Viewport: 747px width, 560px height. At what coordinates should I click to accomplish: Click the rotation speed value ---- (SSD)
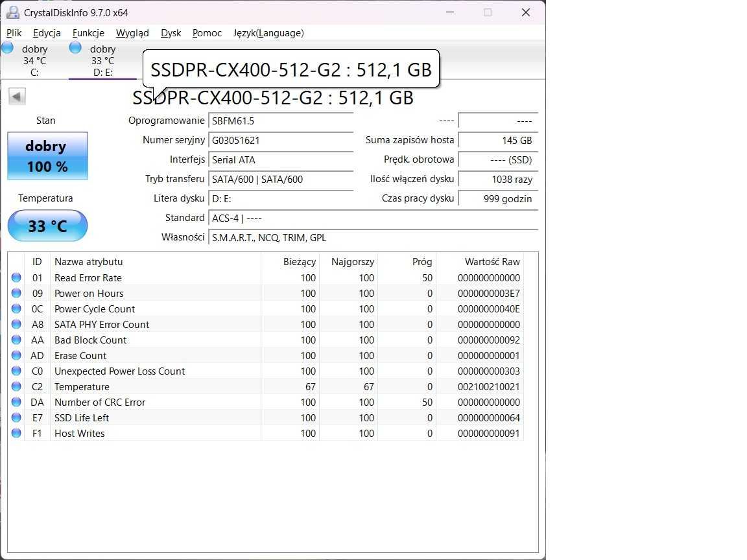point(498,160)
